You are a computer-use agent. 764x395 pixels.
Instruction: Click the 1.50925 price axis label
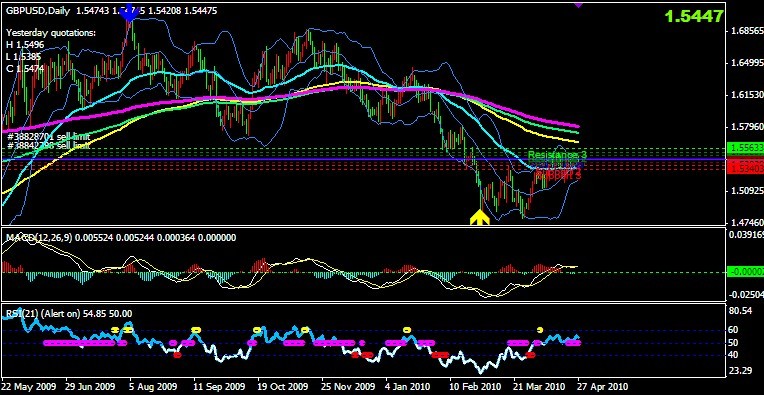(x=747, y=191)
